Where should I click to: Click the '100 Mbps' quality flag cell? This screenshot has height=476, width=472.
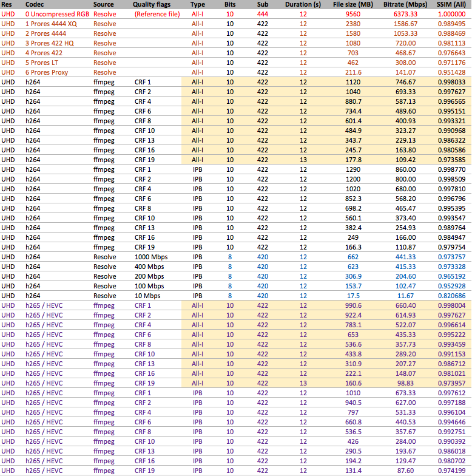149,287
